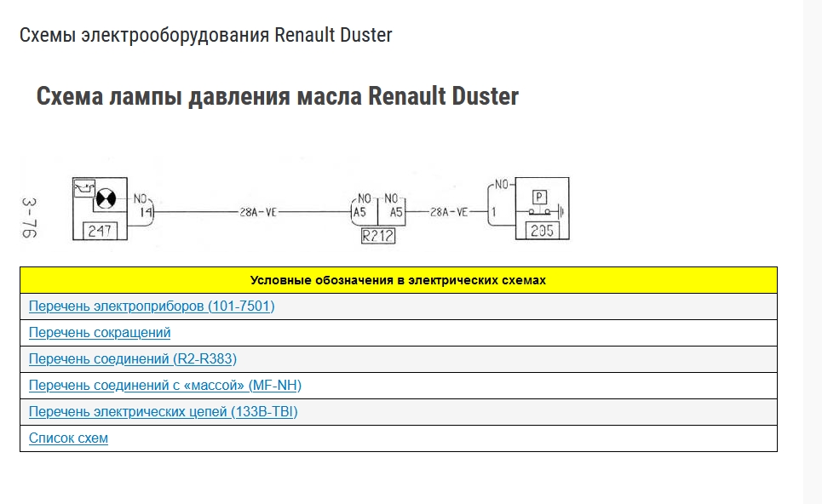This screenshot has width=822, height=504.
Task: Click the yellow header Условные обозначения в электрических схемах
Action: click(399, 280)
